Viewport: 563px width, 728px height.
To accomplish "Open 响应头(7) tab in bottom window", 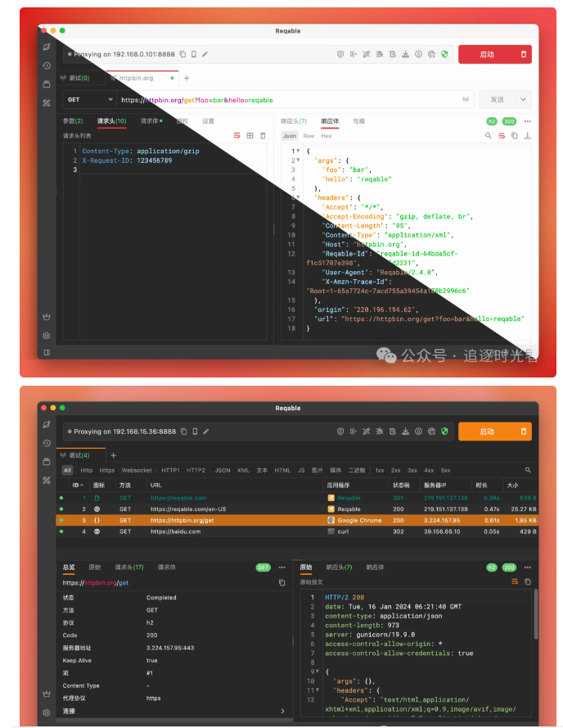I will 339,567.
